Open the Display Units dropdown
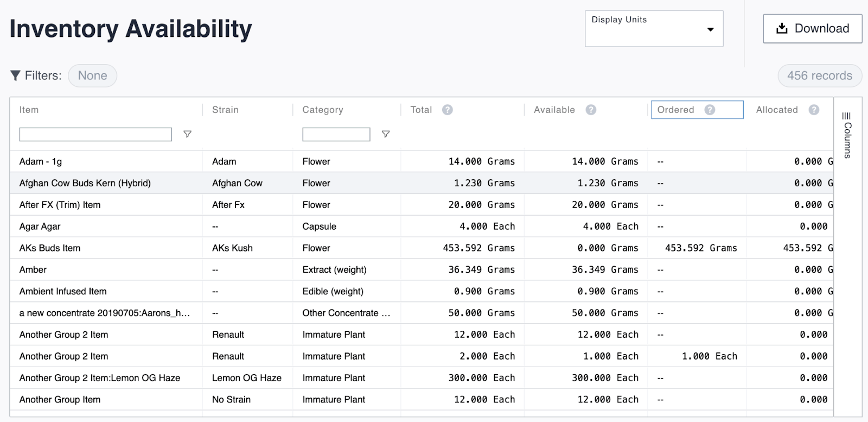This screenshot has width=868, height=422. pos(654,29)
